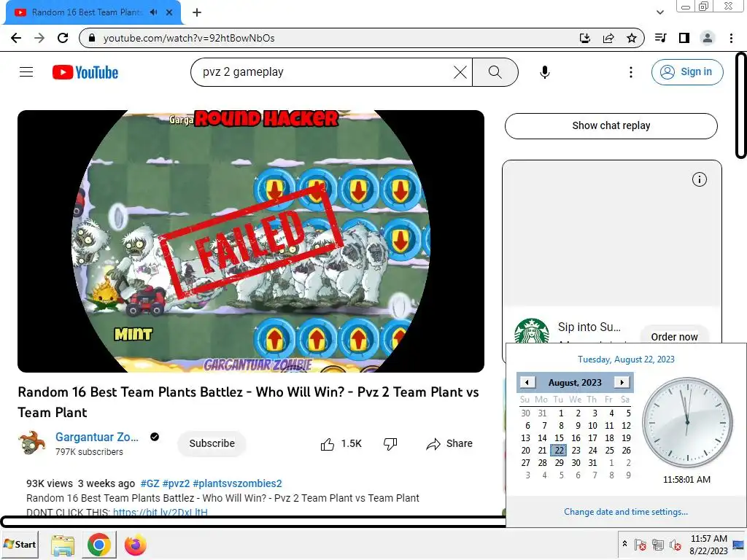
Task: Subscribe to the channel
Action: pyautogui.click(x=212, y=443)
